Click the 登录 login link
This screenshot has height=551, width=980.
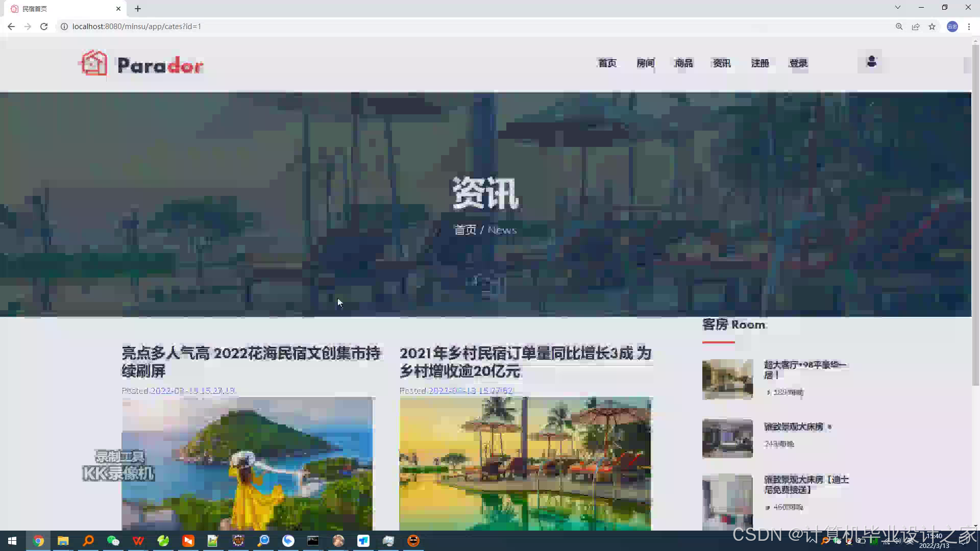point(798,63)
